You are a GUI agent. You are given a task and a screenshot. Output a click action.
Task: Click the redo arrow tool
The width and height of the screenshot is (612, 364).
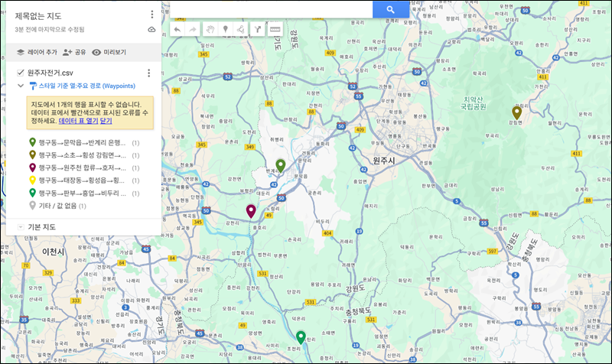pyautogui.click(x=193, y=29)
